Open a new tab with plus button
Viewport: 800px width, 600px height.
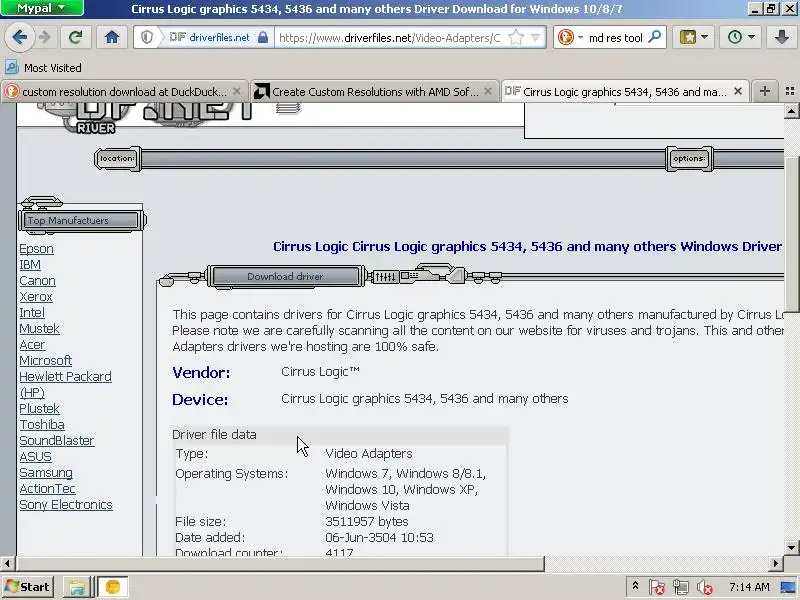click(x=765, y=91)
